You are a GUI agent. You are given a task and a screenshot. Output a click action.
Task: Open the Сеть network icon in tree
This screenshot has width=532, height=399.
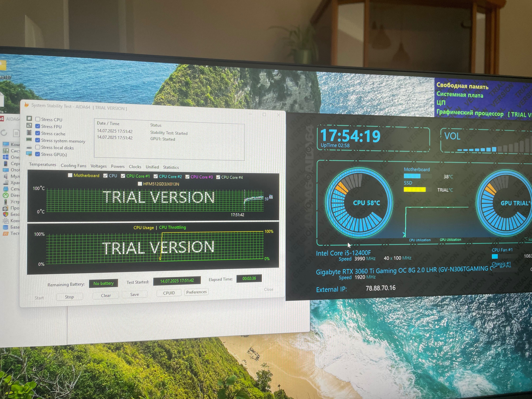(6, 189)
